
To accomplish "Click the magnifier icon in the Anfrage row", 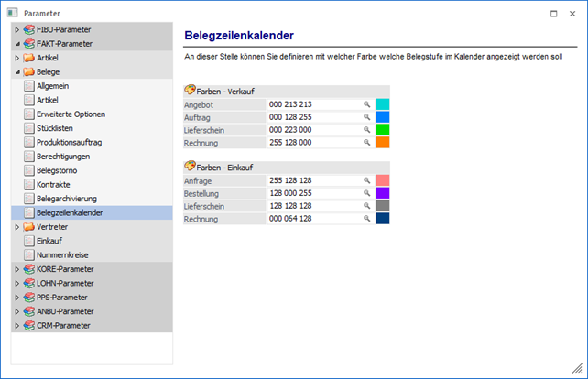I will (366, 181).
